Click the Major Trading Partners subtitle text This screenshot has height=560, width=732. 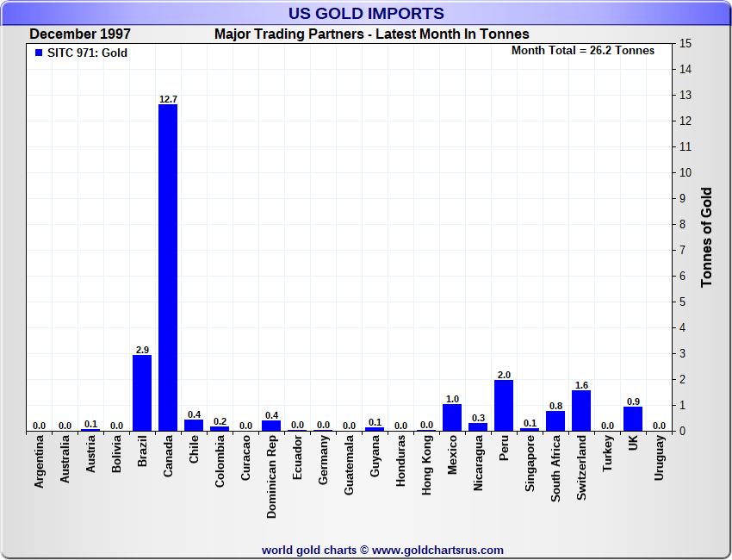372,34
